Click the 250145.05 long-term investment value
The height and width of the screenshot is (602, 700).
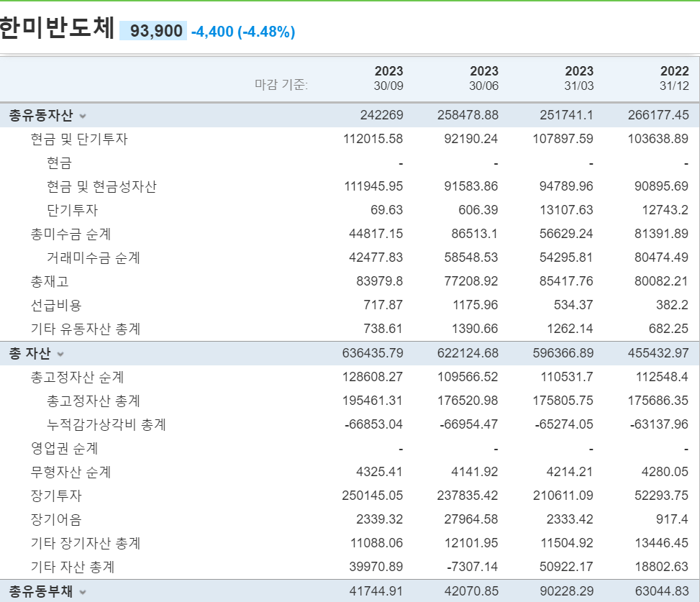coord(373,496)
